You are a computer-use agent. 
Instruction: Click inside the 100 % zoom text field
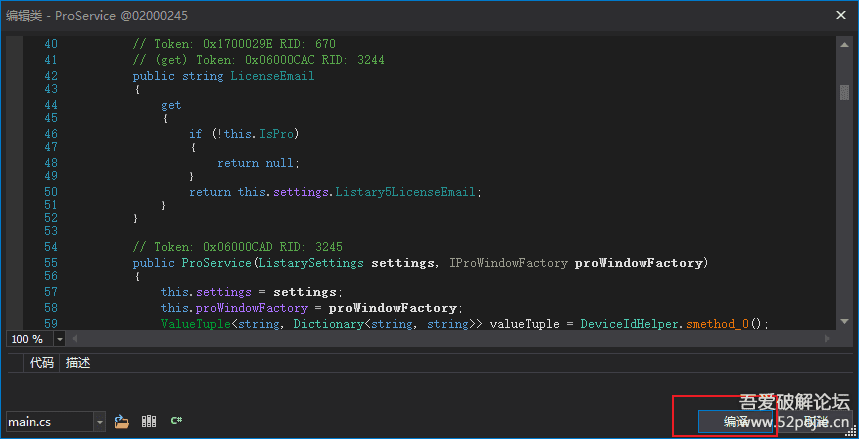point(27,339)
